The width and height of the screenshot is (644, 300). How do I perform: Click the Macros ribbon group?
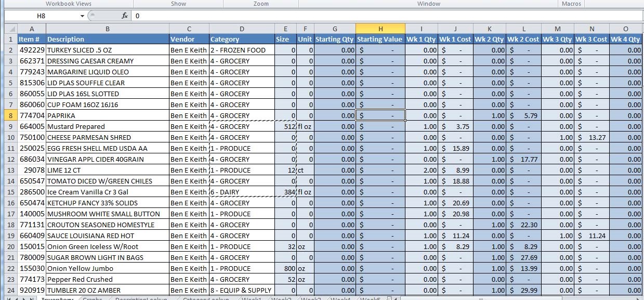571,4
